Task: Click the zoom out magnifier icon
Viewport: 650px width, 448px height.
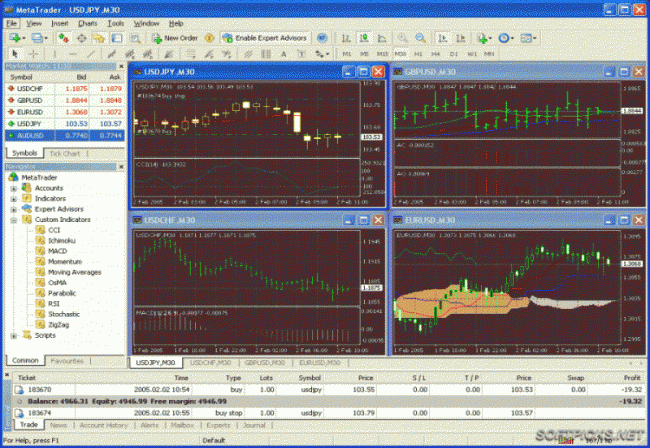Action: coord(420,38)
